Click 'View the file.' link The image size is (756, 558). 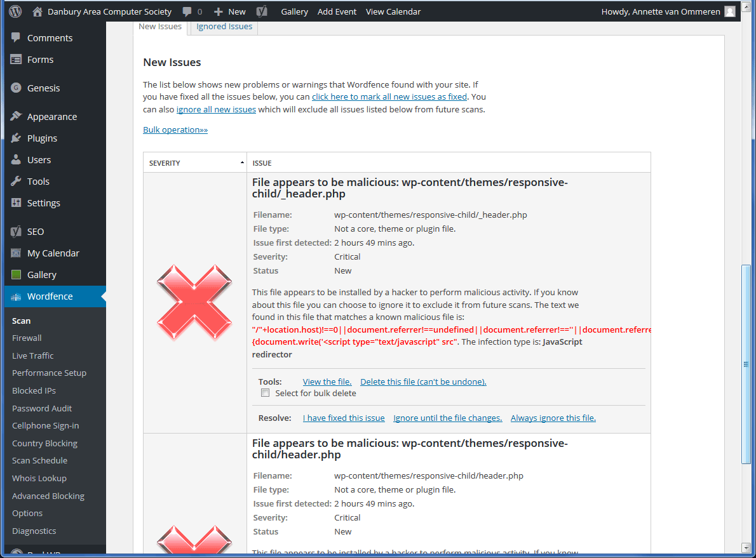[x=327, y=382]
